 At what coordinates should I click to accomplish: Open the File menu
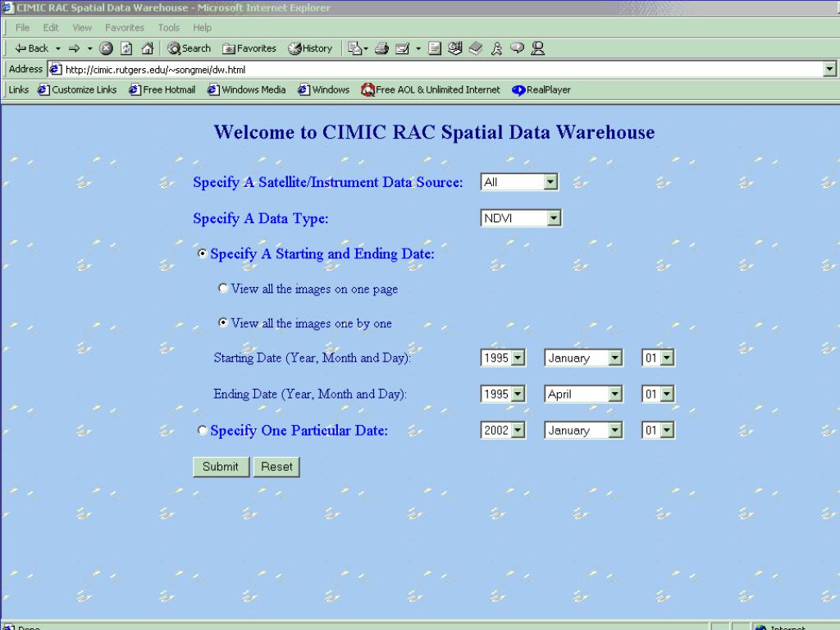tap(22, 28)
